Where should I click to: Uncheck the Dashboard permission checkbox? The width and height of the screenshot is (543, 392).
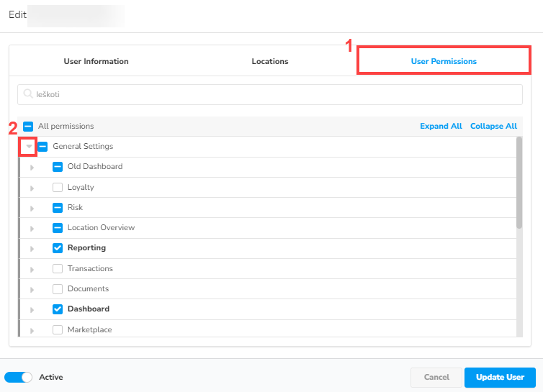[58, 309]
